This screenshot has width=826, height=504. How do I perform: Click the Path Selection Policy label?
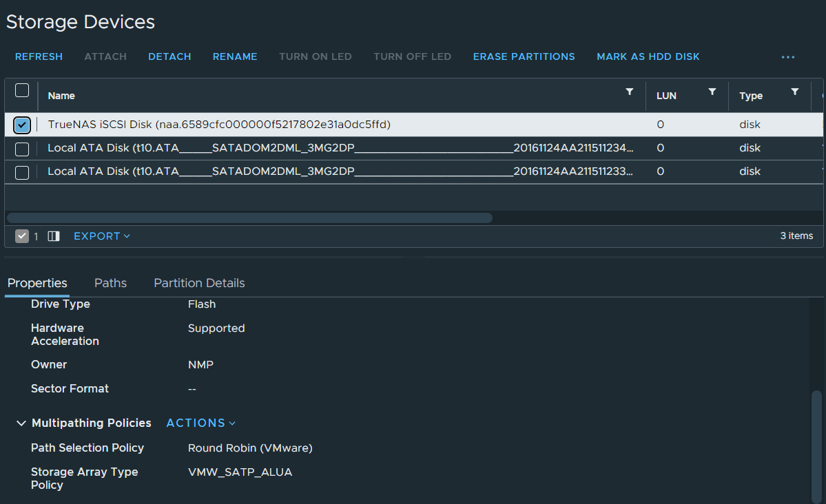[x=87, y=448]
